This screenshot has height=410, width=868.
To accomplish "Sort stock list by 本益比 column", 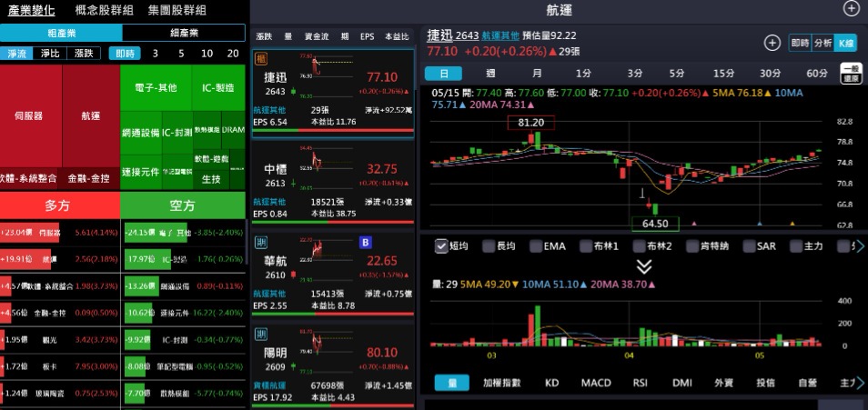I will point(397,36).
